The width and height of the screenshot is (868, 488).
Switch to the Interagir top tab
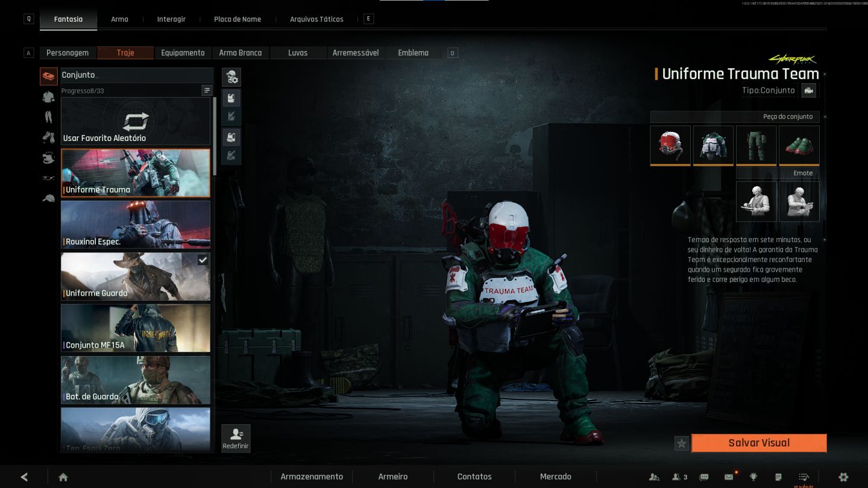click(x=171, y=19)
